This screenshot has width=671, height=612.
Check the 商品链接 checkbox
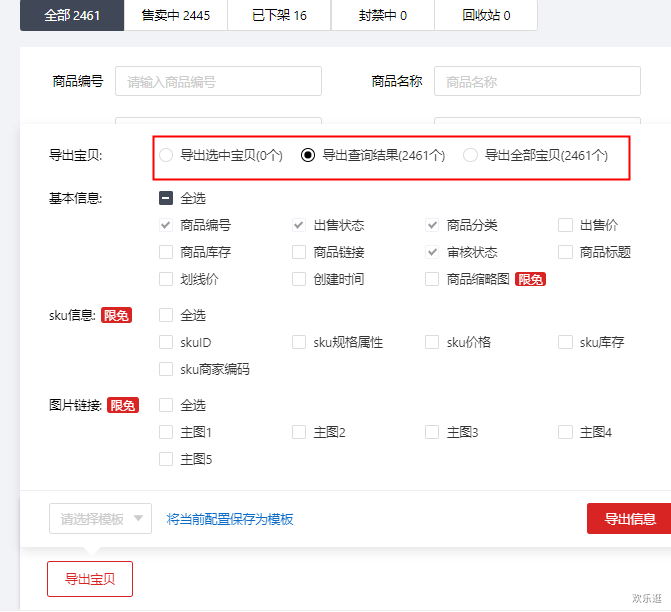(x=299, y=252)
